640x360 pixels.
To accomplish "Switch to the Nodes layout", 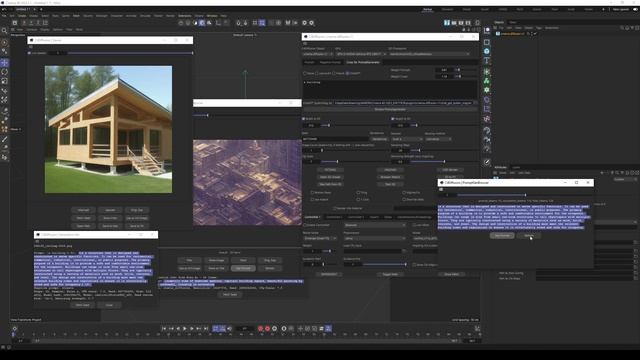I will coord(589,9).
